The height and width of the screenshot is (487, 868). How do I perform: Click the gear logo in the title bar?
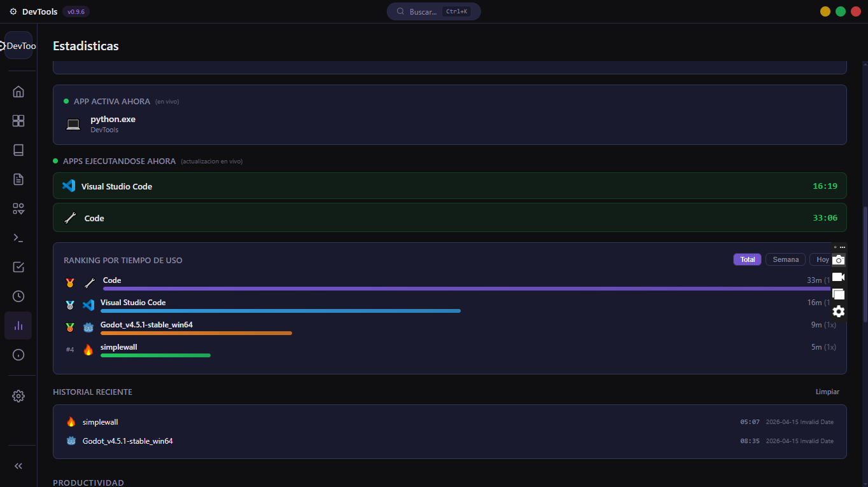click(x=13, y=11)
